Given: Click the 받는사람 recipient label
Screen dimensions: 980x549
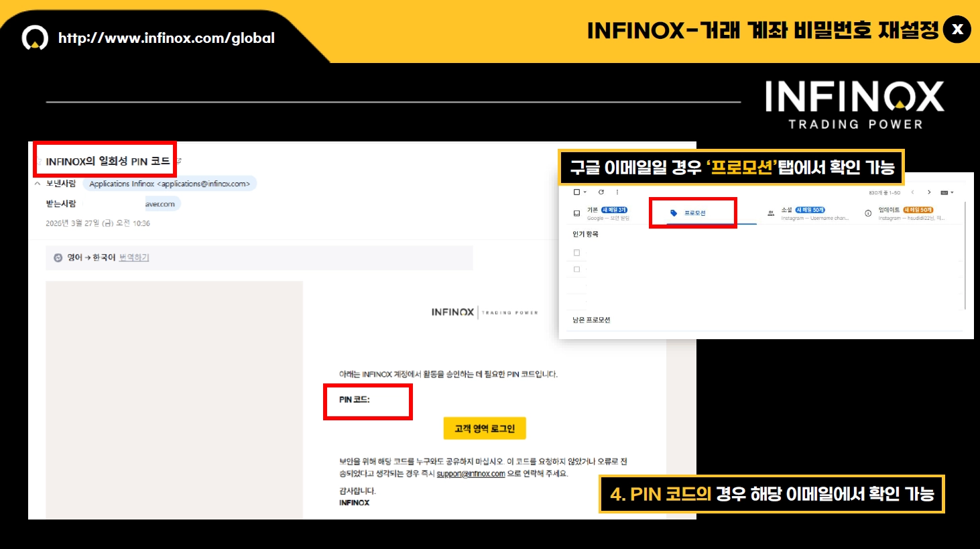Looking at the screenshot, I should pyautogui.click(x=61, y=204).
